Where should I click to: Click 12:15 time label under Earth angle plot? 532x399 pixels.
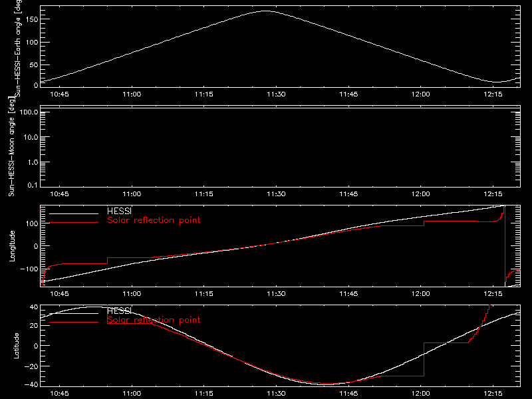(493, 94)
